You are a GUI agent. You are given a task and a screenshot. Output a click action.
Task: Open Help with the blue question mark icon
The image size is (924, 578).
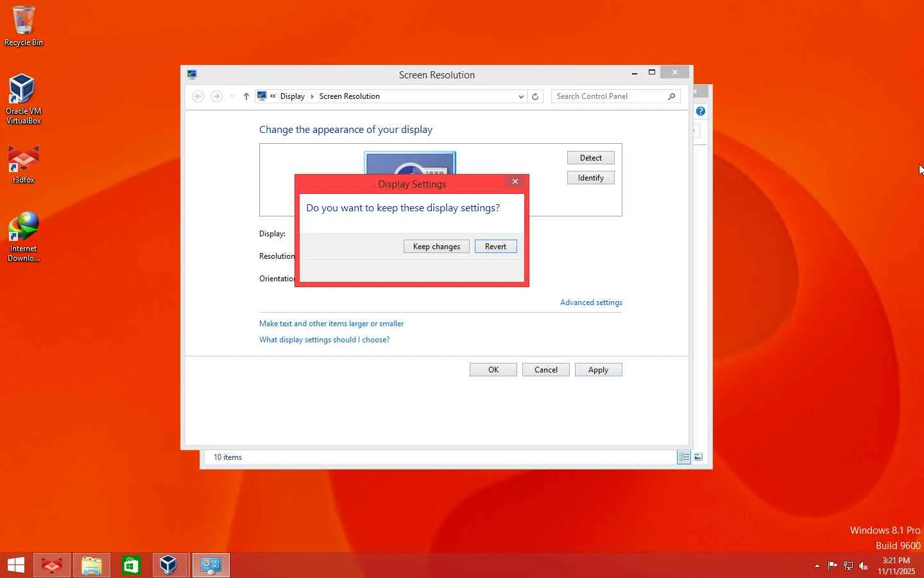point(701,111)
